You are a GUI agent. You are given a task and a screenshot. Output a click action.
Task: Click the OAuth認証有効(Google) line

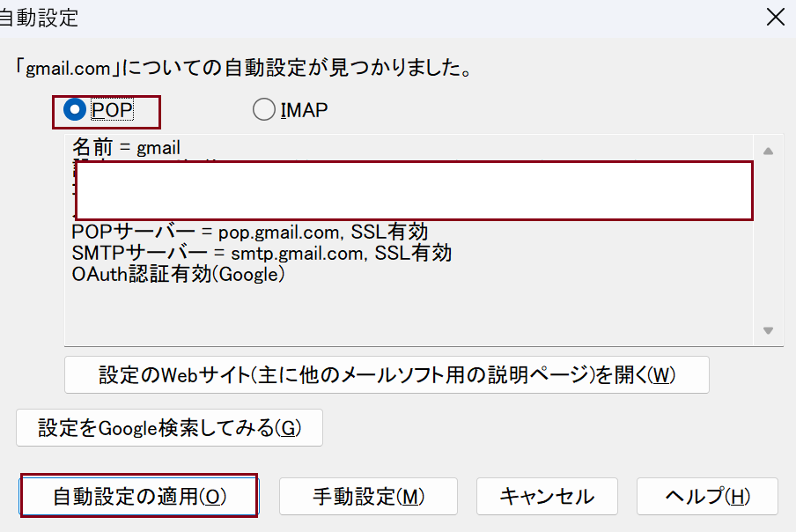coord(179,274)
